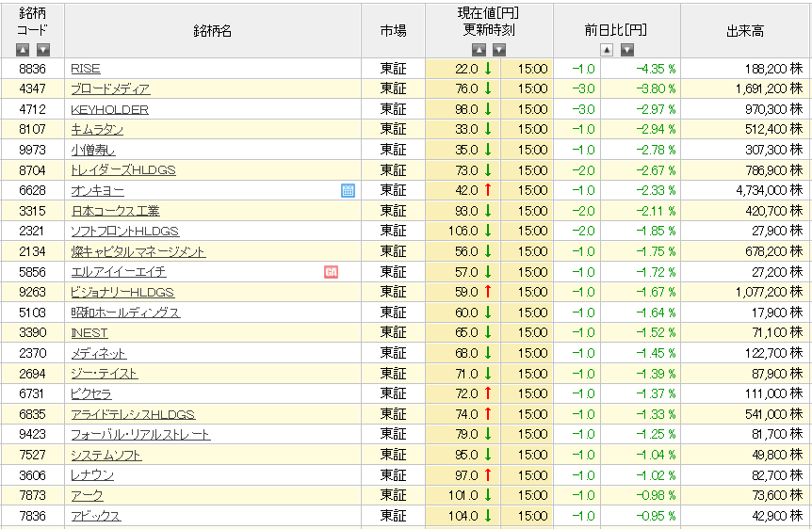Click percent change -0.95 %
This screenshot has width=812, height=529.
pos(657,516)
